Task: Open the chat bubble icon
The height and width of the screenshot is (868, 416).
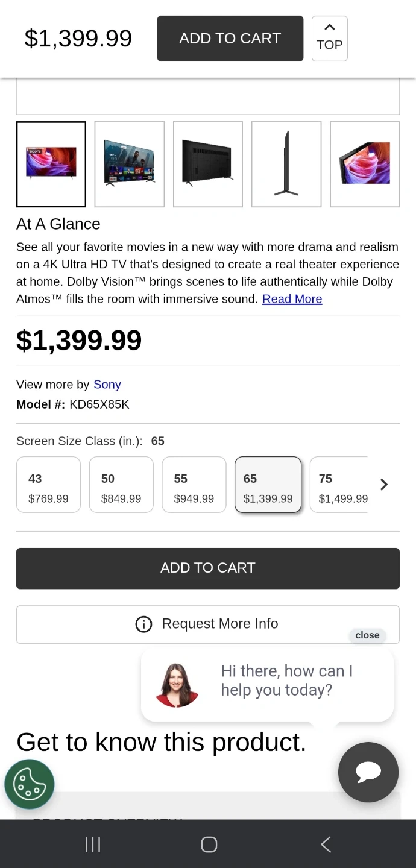Action: coord(368,772)
